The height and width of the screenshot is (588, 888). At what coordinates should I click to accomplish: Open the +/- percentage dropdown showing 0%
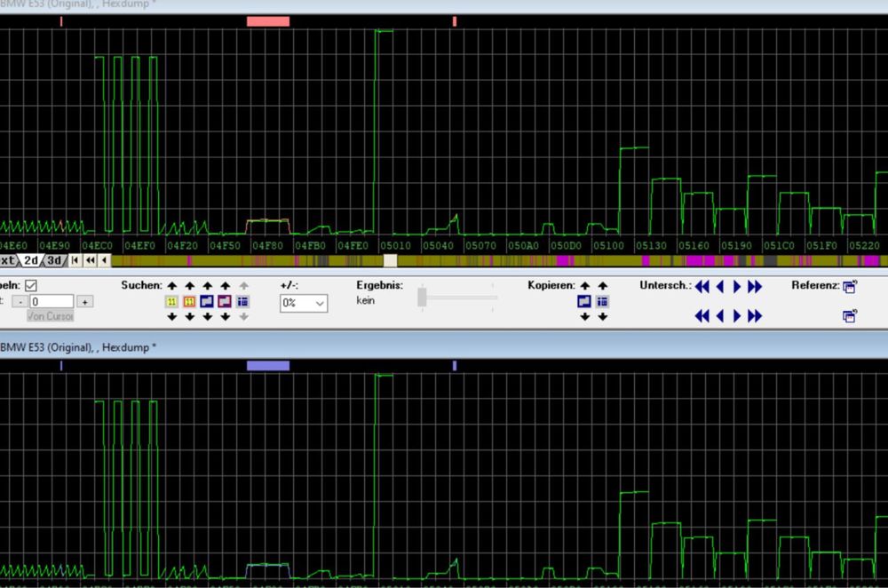304,303
